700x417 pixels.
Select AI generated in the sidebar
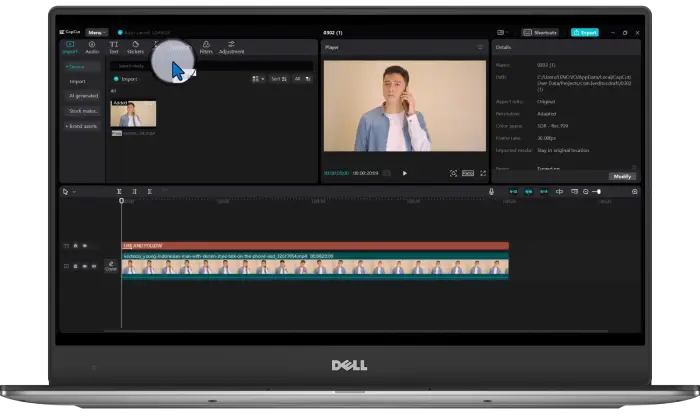point(83,96)
